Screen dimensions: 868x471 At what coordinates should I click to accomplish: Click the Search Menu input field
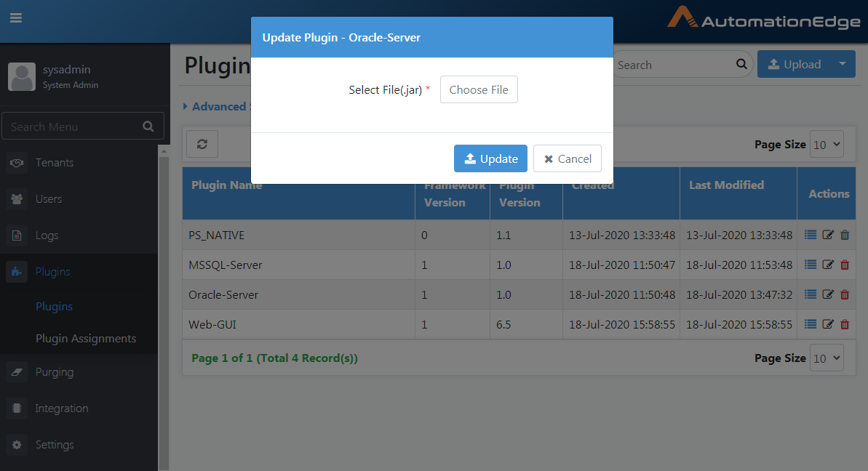point(83,126)
